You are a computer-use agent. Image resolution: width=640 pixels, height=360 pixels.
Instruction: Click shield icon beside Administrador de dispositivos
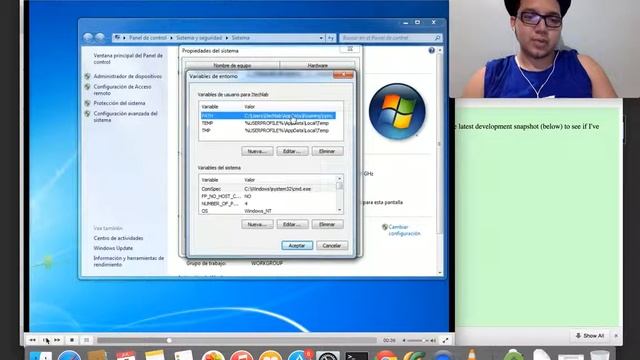click(87, 76)
